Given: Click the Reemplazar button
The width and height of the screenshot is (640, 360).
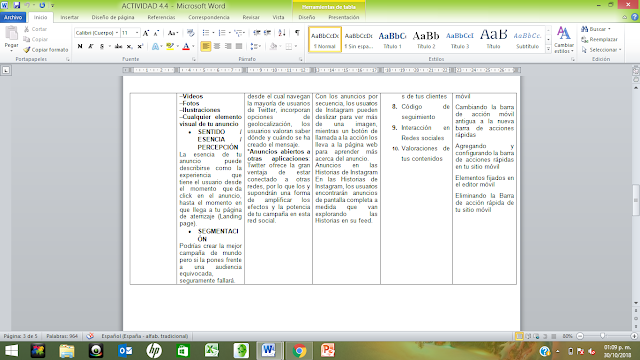Looking at the screenshot, I should point(600,40).
